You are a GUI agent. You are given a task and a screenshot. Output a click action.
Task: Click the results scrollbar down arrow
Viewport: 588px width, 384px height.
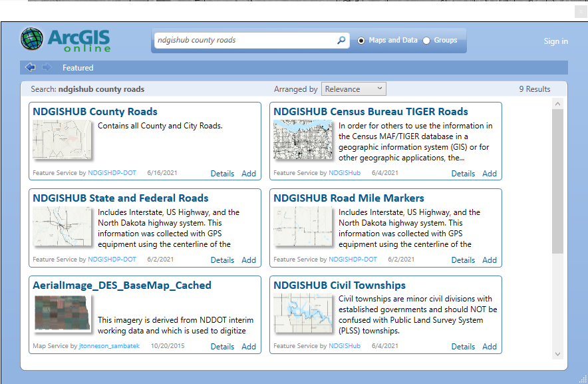click(557, 354)
